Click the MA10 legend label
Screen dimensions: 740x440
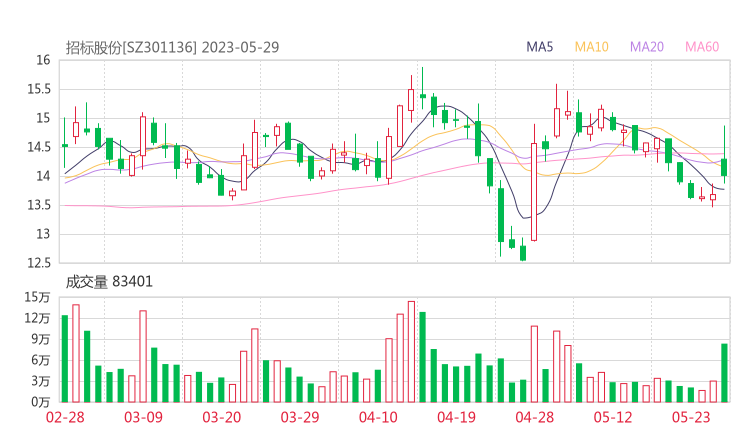[x=591, y=47]
